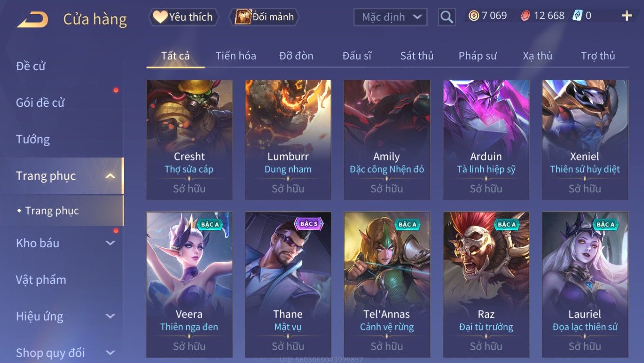Expand the Shop quy đổi section
This screenshot has width=644, height=363.
point(110,353)
